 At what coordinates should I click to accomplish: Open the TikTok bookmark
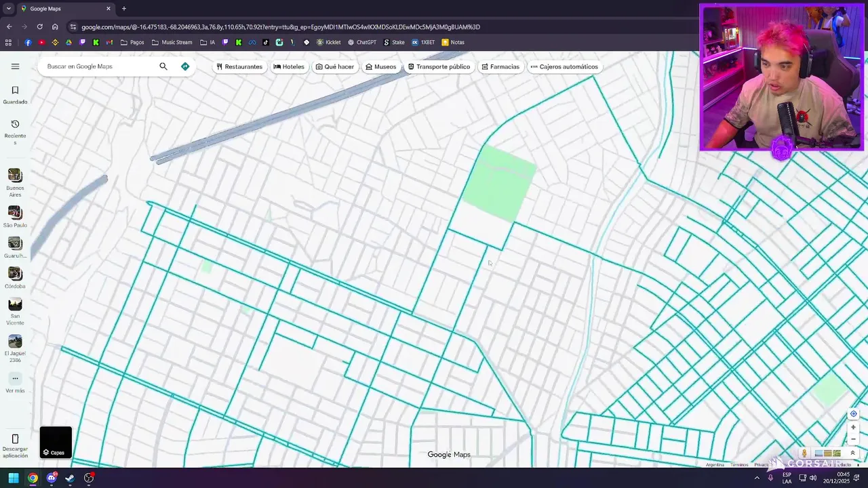click(265, 42)
